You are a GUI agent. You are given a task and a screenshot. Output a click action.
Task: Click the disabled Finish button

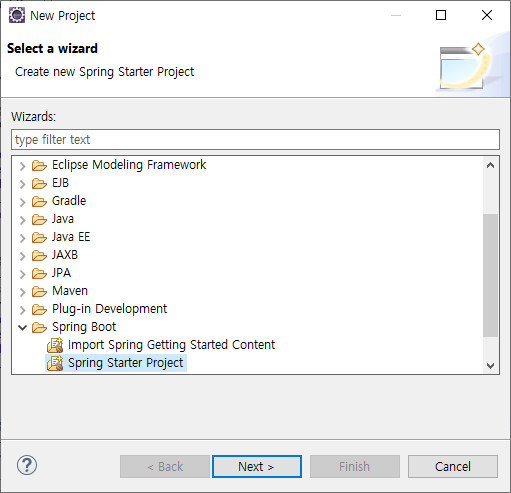[355, 466]
